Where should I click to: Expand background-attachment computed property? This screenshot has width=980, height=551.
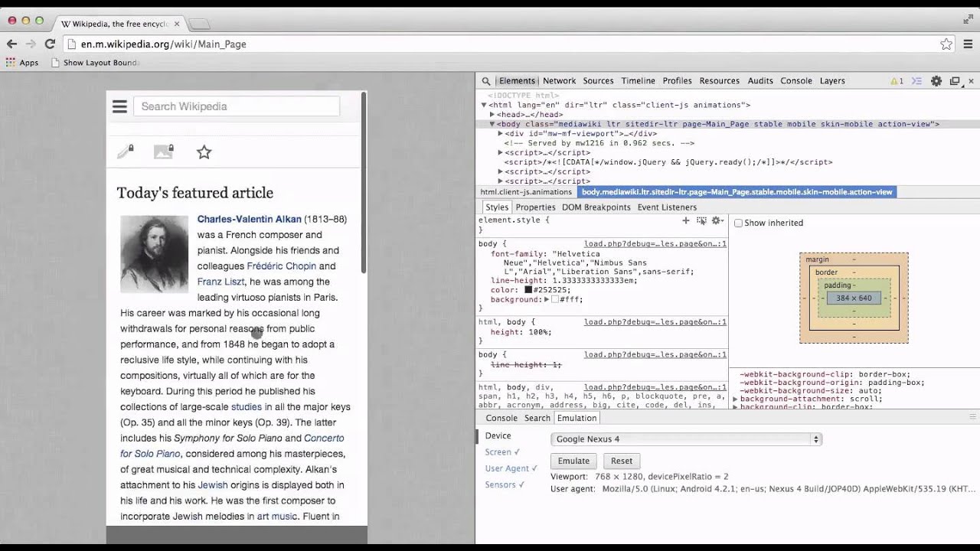click(x=736, y=399)
